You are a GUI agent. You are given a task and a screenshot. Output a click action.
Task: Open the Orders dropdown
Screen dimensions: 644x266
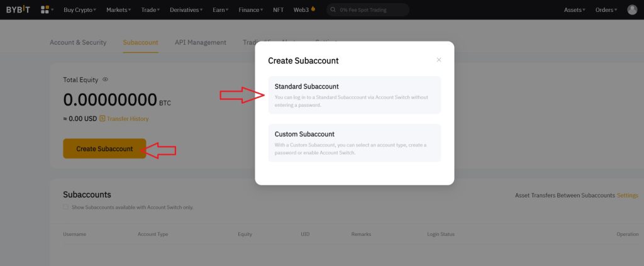point(606,10)
